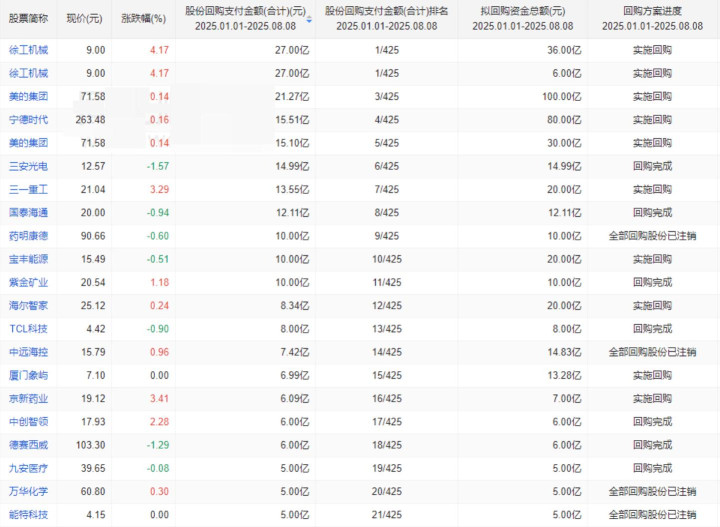Open 美的集团 in the 21.27亿 row

[x=28, y=96]
